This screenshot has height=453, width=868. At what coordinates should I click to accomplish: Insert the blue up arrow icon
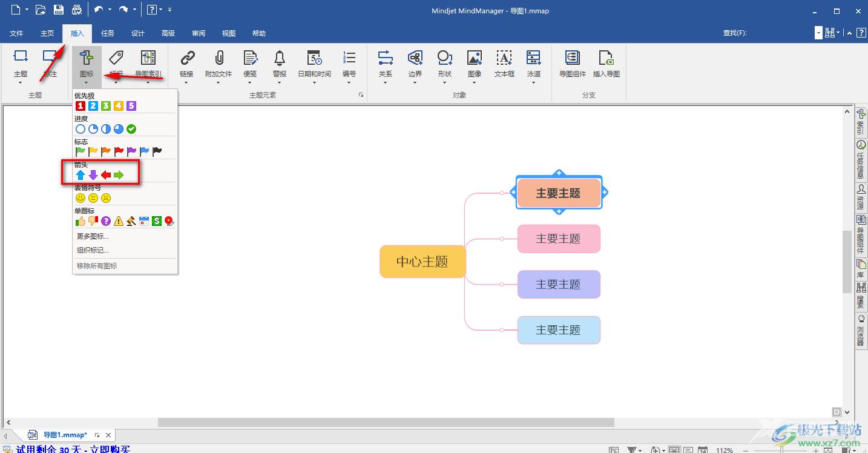tap(81, 175)
